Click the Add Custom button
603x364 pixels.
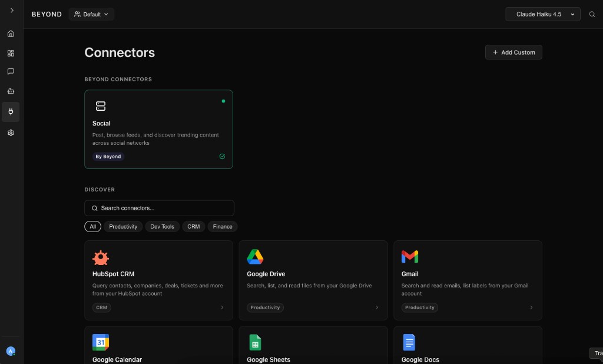[513, 52]
